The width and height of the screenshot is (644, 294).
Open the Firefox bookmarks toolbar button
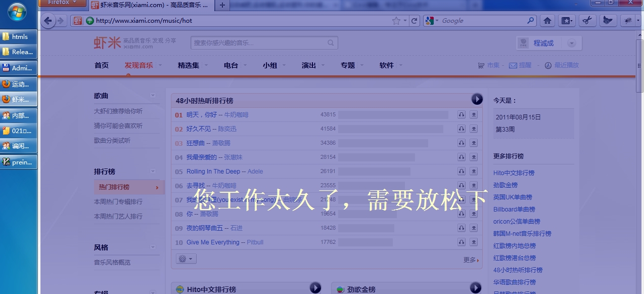tap(567, 21)
